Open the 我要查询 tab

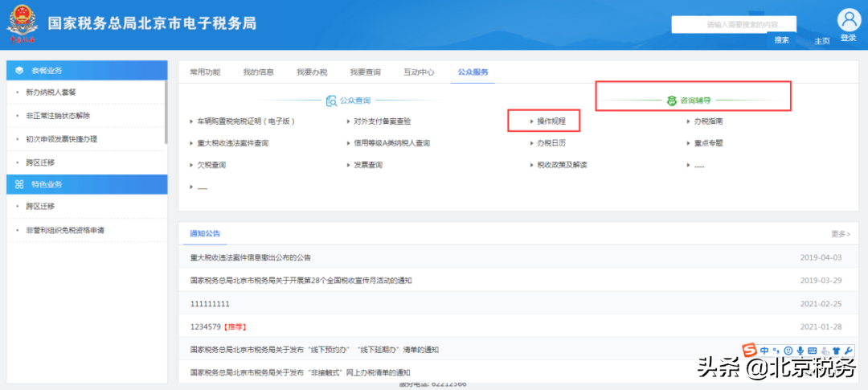(366, 72)
